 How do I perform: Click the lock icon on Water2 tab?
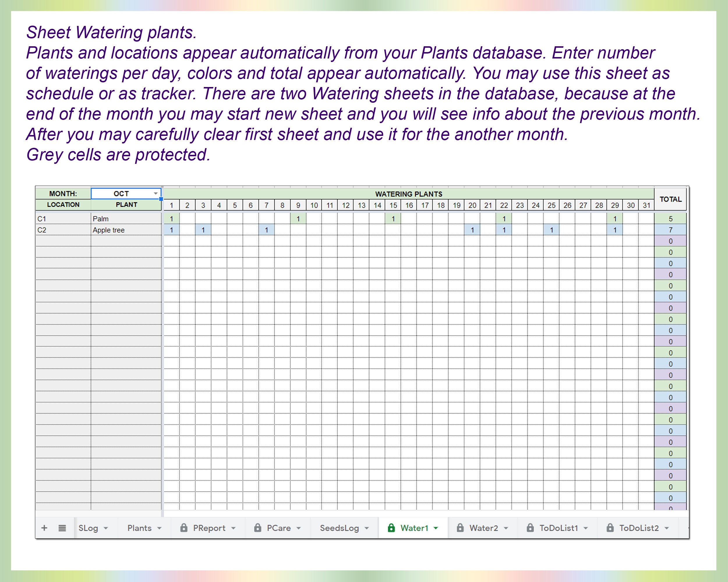pos(460,527)
